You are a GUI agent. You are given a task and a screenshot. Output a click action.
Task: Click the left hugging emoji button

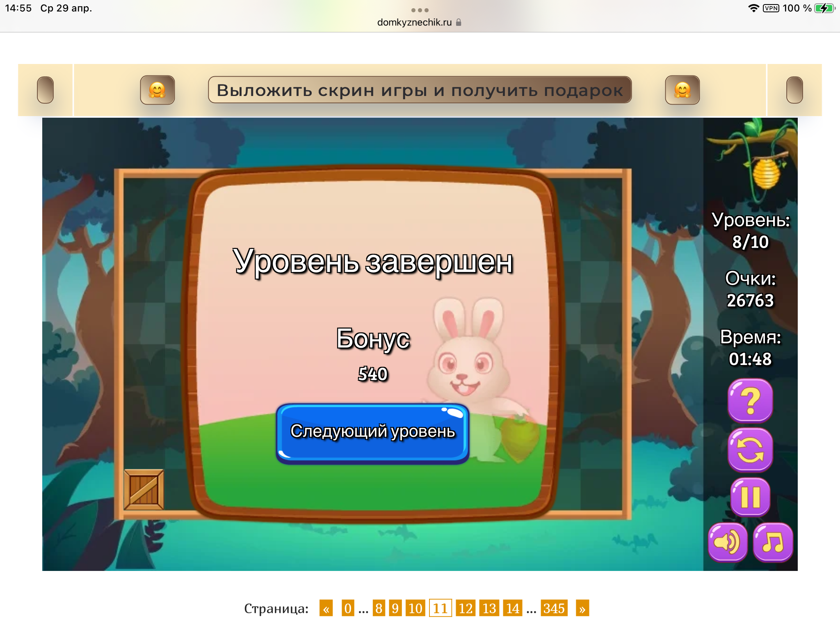pos(157,90)
